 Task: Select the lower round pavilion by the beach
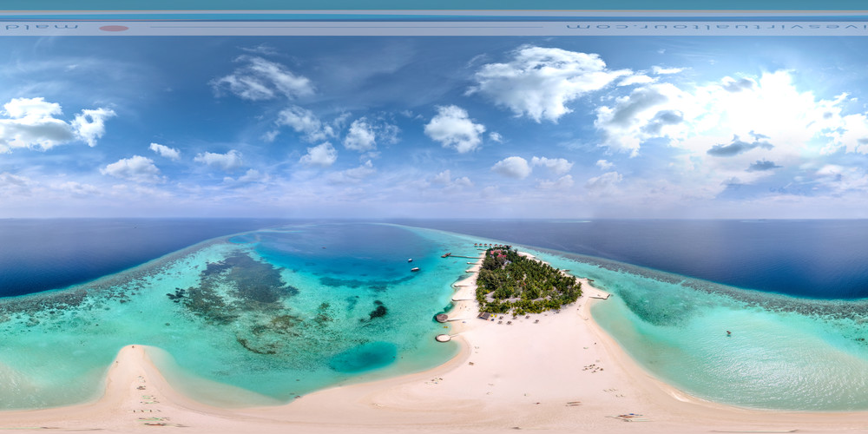(444, 338)
